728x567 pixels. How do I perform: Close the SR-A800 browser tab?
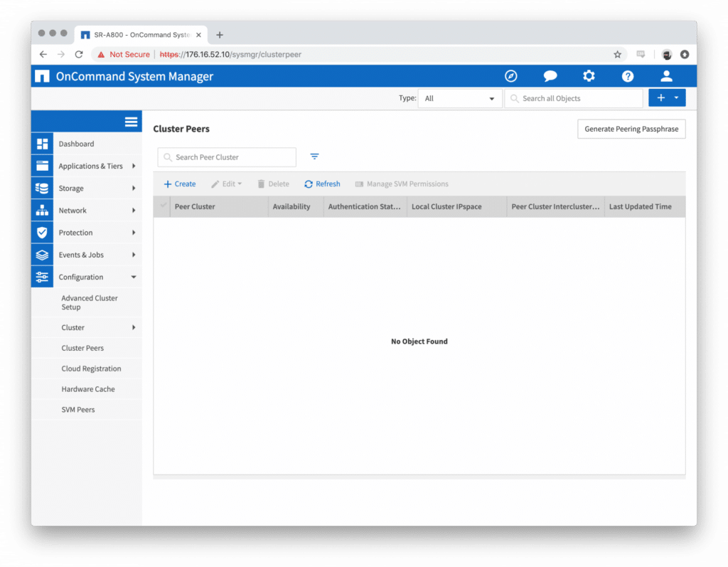coord(199,35)
